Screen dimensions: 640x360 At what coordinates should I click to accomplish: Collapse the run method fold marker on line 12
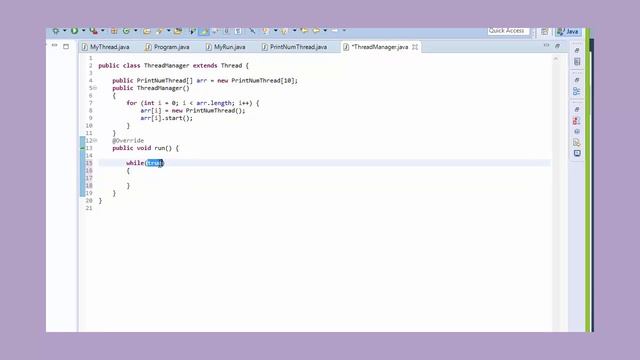95,140
